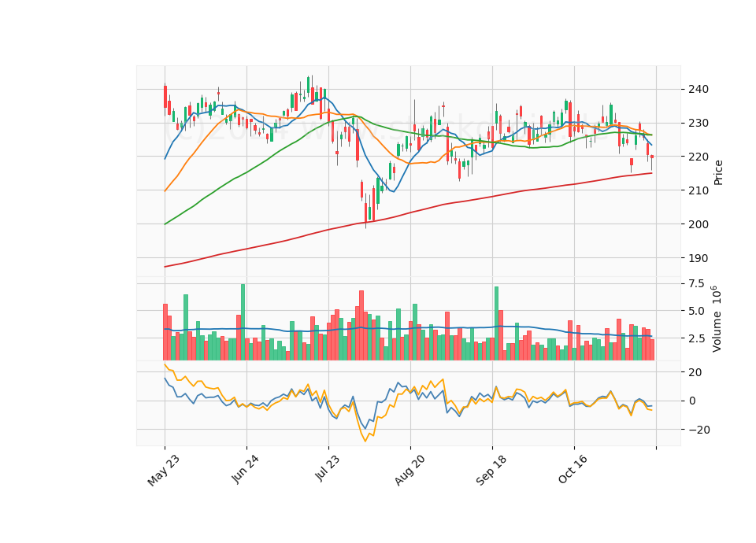Image resolution: width=756 pixels, height=543 pixels.
Task: Click the 190 price axis label
Action: point(699,258)
